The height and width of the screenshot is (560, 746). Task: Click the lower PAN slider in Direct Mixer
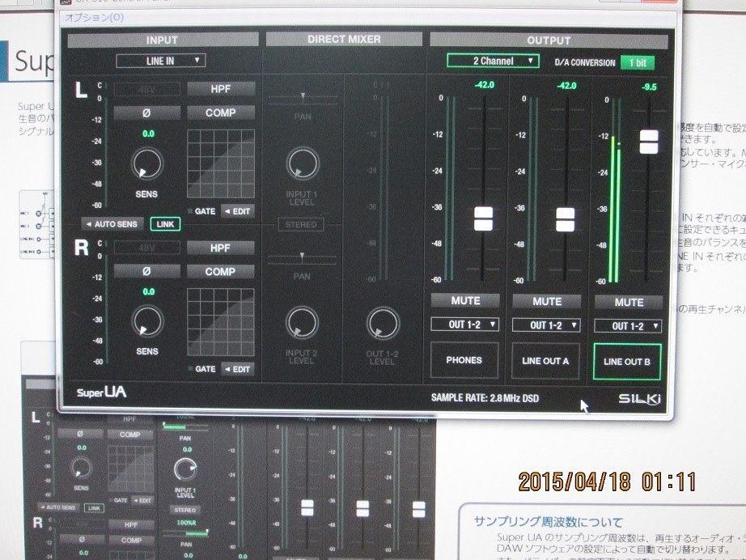[x=302, y=259]
